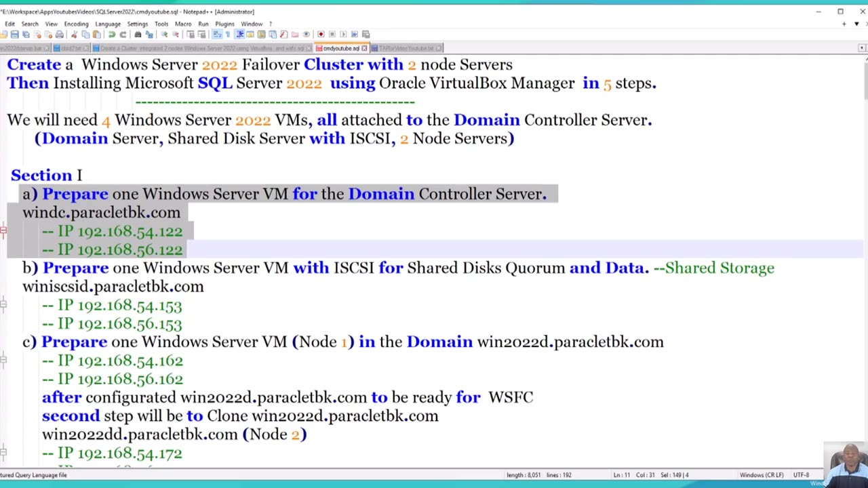Open Find with the binoculars icon
This screenshot has height=488, width=868.
[x=138, y=34]
